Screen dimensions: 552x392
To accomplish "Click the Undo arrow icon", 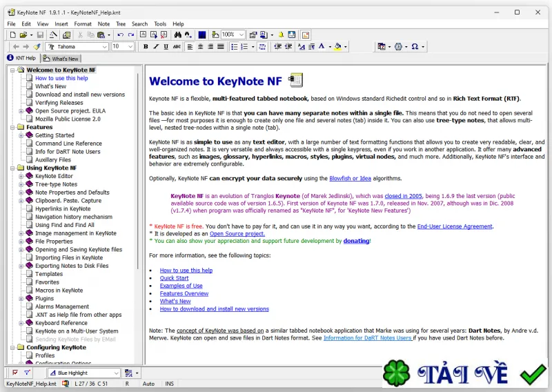I will tap(120, 35).
